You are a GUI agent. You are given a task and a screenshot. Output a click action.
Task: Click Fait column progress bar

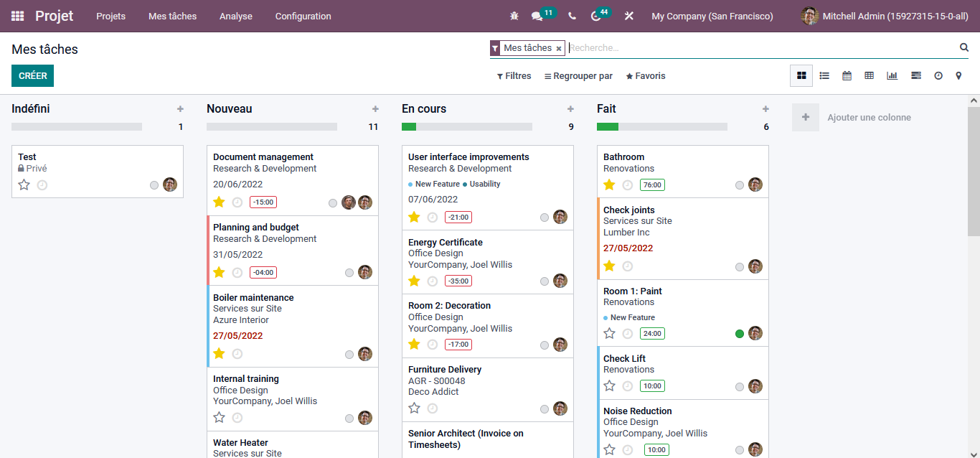(662, 126)
